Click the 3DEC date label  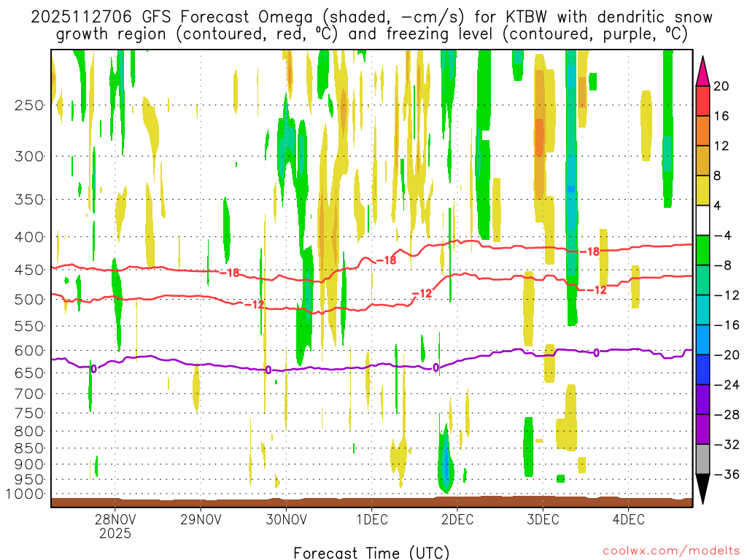[543, 519]
